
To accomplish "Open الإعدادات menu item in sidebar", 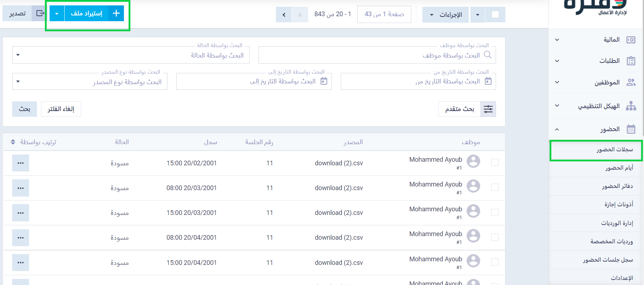I will click(596, 278).
